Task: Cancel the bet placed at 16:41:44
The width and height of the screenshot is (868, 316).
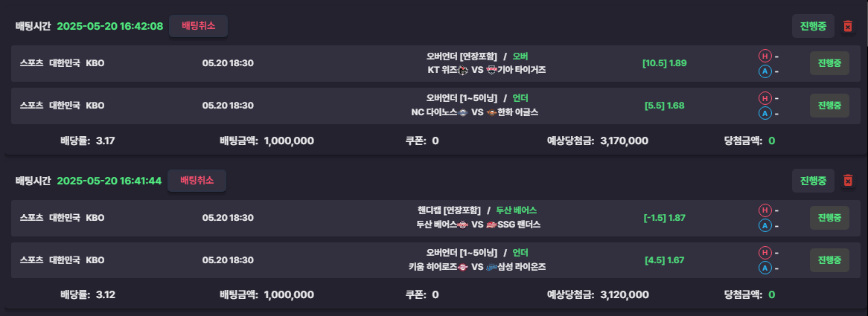Action: (197, 181)
